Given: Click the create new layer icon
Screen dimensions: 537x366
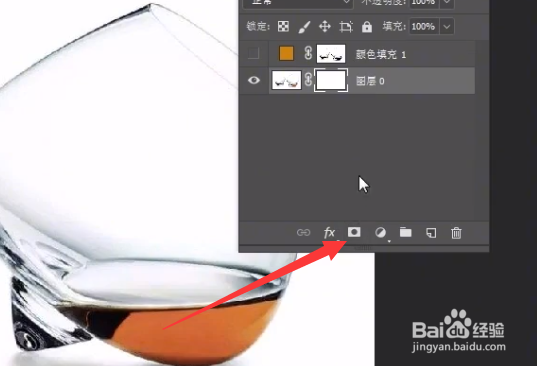Looking at the screenshot, I should (x=431, y=233).
